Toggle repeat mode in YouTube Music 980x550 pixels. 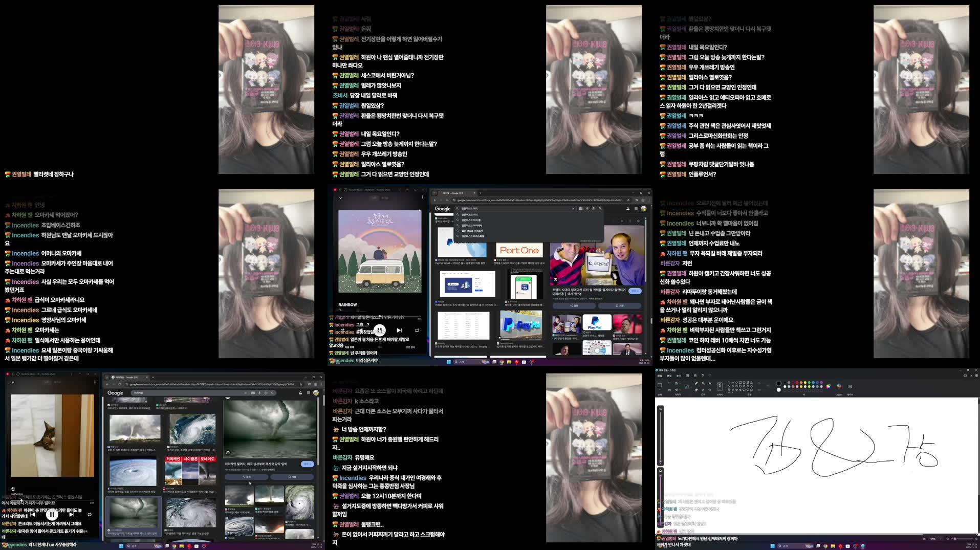[417, 330]
